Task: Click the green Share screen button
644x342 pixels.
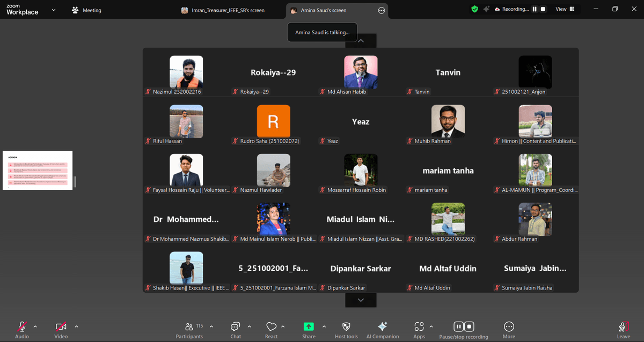Action: (309, 326)
